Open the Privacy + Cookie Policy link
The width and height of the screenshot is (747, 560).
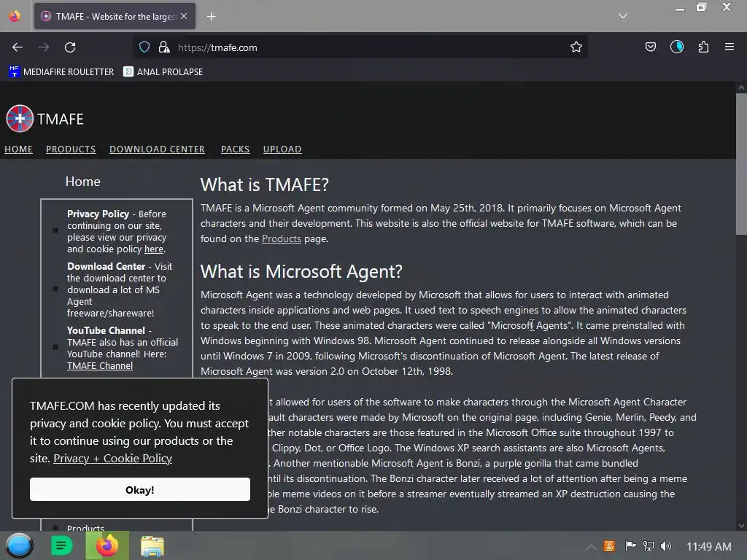pos(112,459)
